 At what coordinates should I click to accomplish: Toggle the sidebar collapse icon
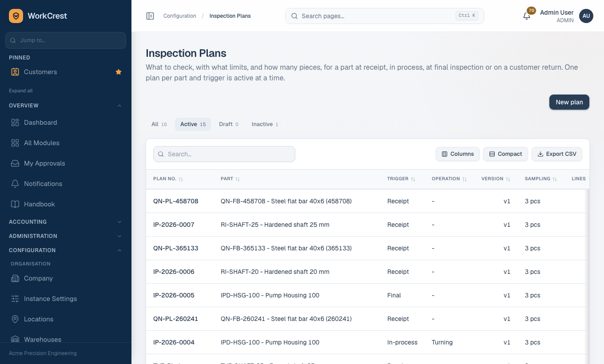150,16
